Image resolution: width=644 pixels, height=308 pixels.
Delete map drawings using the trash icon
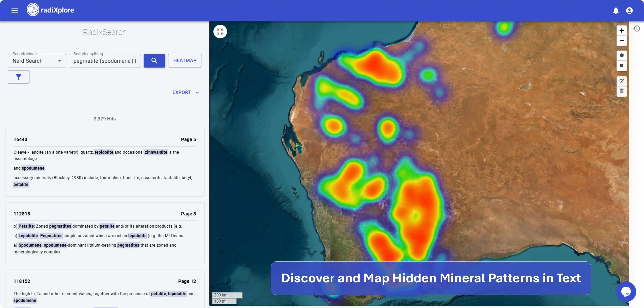click(x=622, y=91)
